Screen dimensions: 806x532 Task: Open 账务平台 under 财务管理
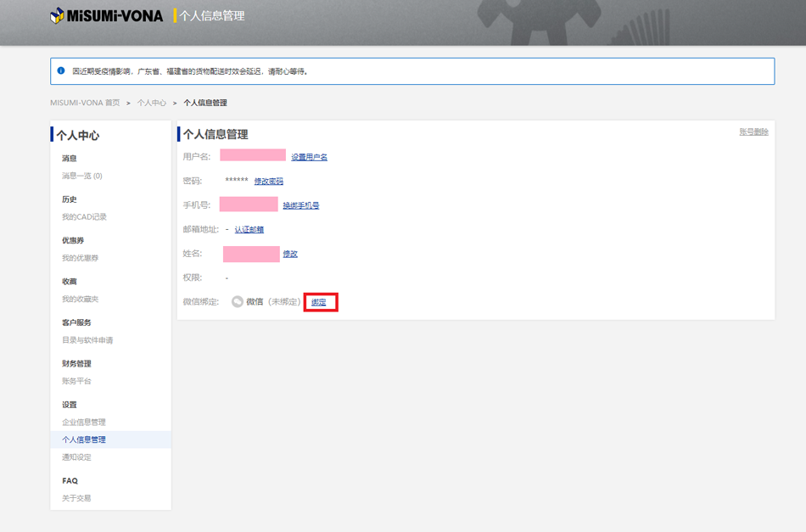point(76,381)
